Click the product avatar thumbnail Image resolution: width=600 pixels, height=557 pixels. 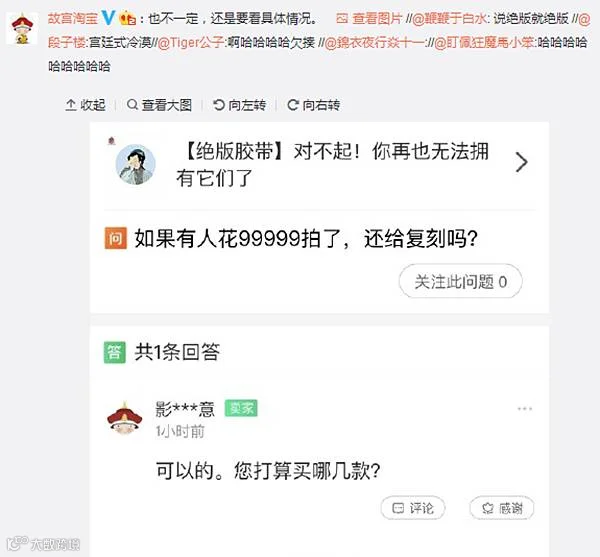click(135, 164)
